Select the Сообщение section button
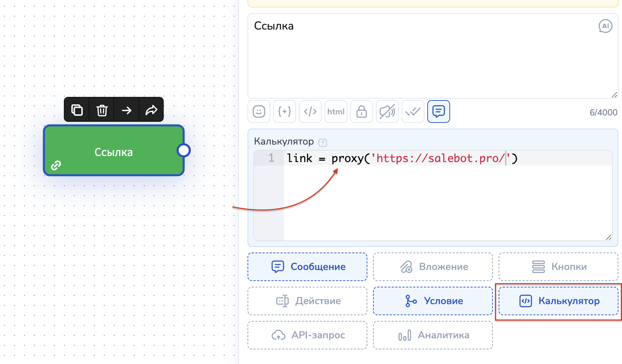This screenshot has height=364, width=622. click(307, 267)
